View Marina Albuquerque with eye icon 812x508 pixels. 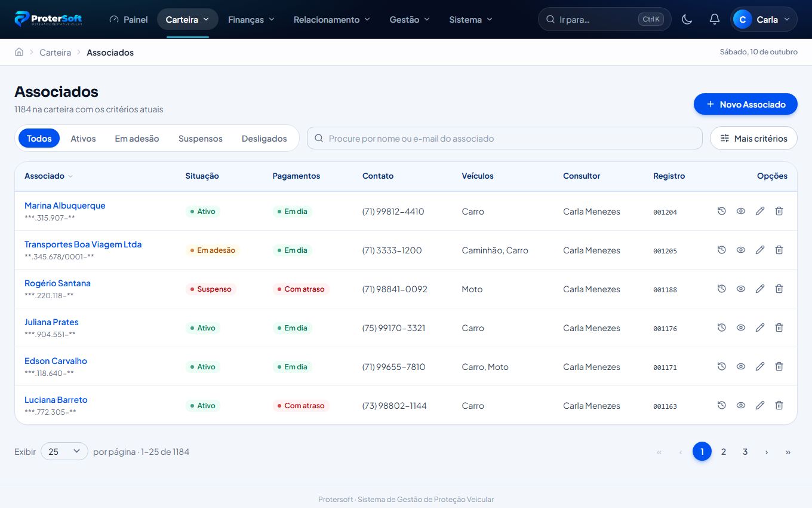741,211
